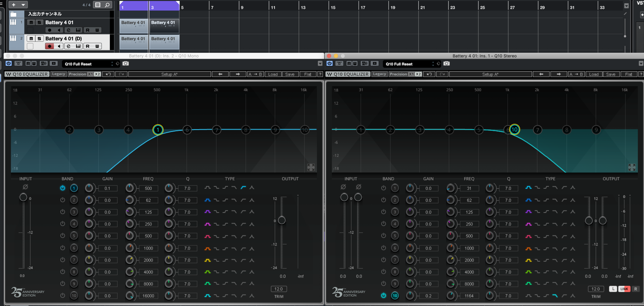Click the add track plus icon
This screenshot has width=644, height=306.
click(14, 5)
